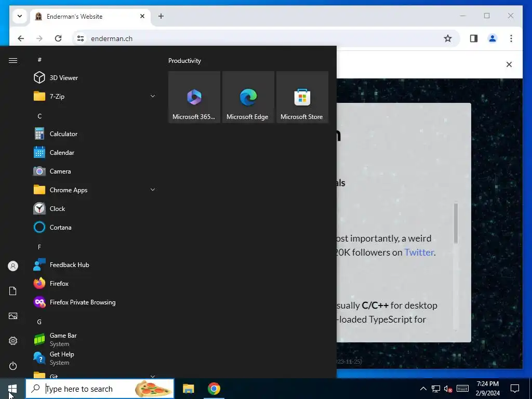Launch Firefox from the Start menu

point(95,283)
